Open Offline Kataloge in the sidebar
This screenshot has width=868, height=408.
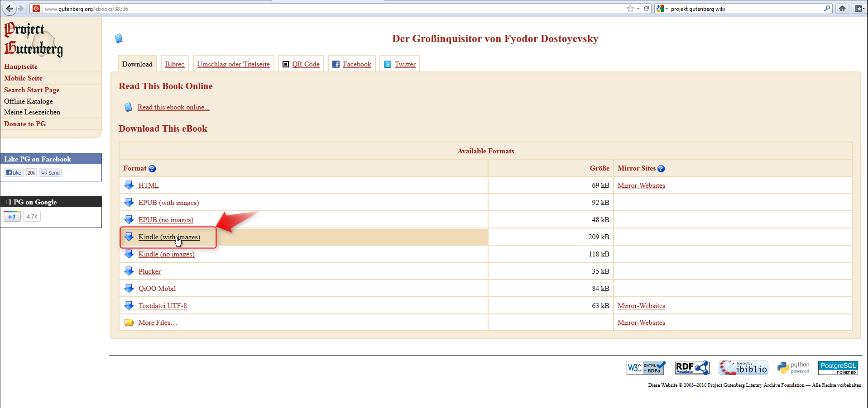[x=29, y=101]
